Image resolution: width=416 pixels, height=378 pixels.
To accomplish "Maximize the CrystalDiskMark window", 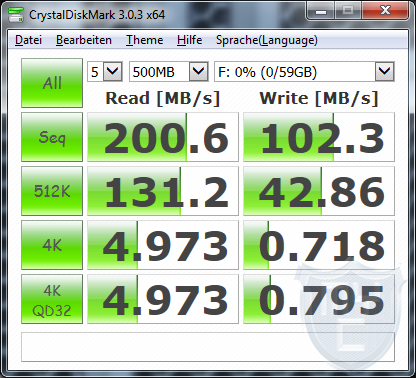I will [x=348, y=11].
